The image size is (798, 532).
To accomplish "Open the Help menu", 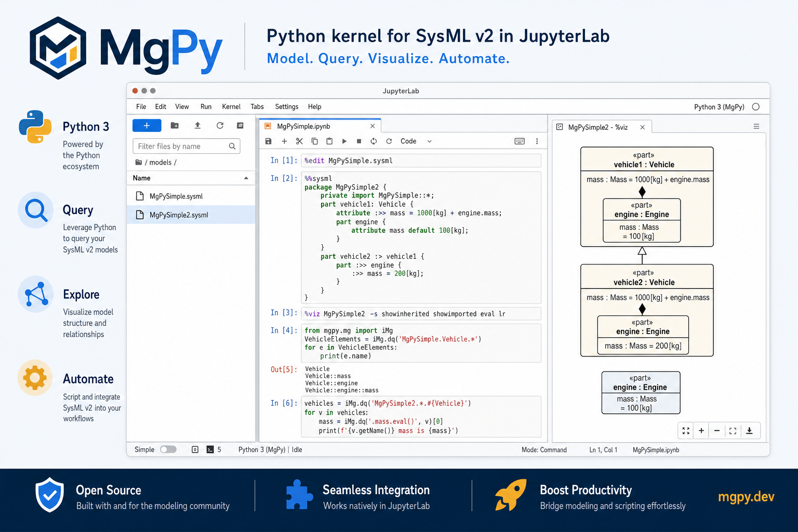I will 314,107.
